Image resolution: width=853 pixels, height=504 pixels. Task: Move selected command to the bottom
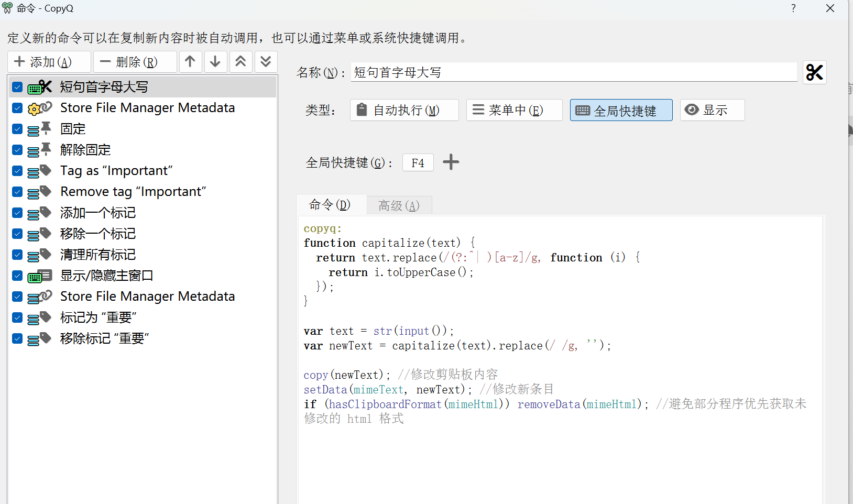coord(266,62)
